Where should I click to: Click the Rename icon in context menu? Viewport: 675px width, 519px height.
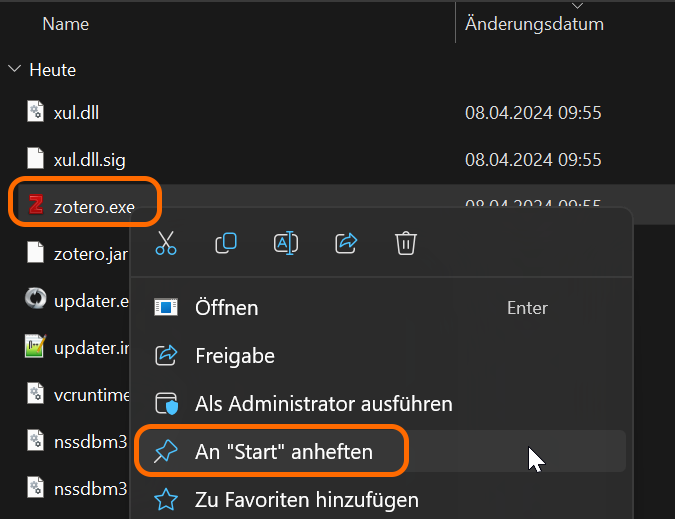click(286, 243)
